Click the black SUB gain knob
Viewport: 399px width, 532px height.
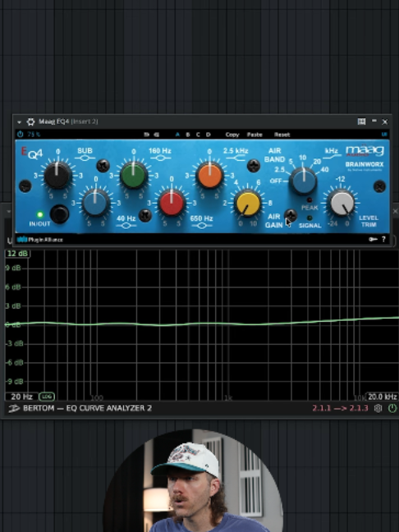point(57,175)
